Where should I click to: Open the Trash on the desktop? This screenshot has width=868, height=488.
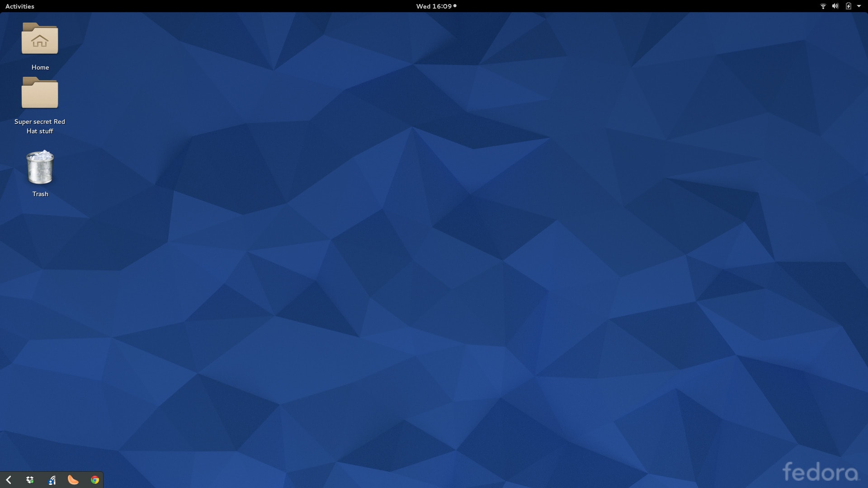(x=40, y=168)
